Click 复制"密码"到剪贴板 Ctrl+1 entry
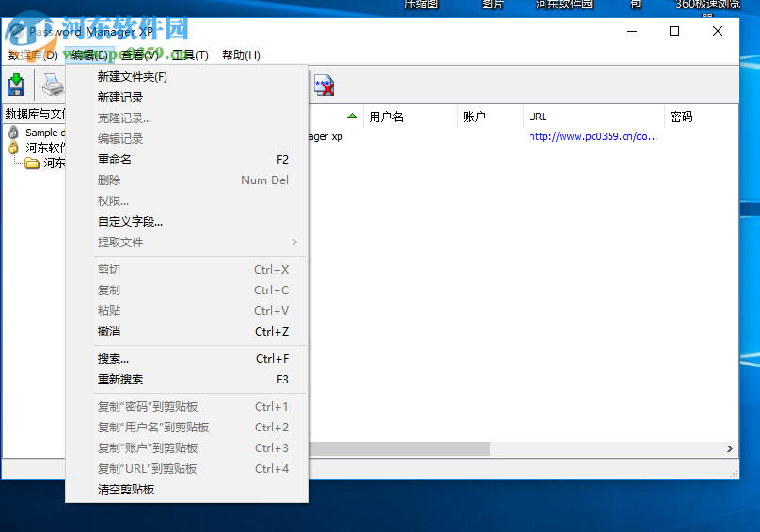 pos(186,406)
